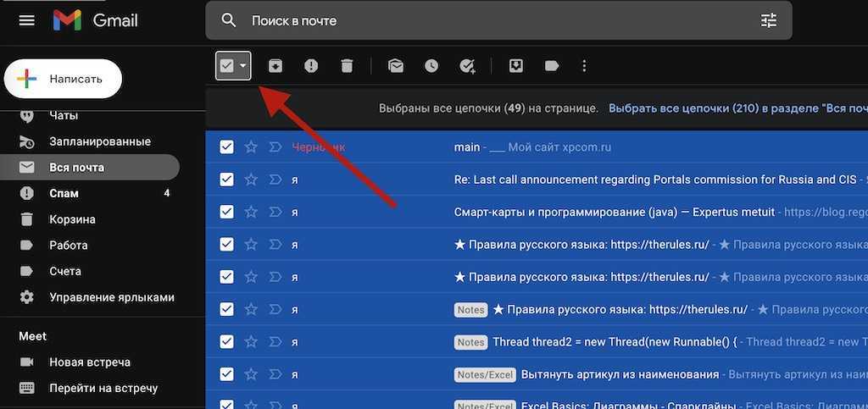
Task: Open the Labels tag icon in toolbar
Action: click(552, 66)
